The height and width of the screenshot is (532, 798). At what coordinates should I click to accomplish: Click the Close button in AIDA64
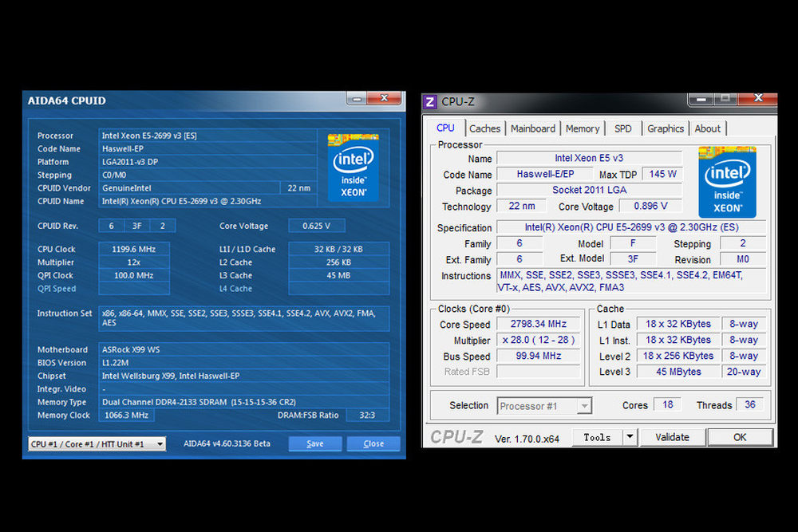[373, 443]
